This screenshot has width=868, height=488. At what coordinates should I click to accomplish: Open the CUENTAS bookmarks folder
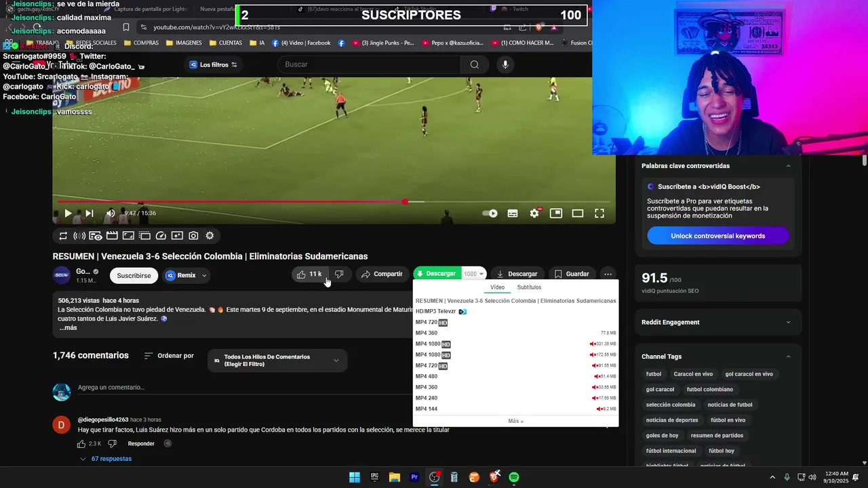(225, 43)
